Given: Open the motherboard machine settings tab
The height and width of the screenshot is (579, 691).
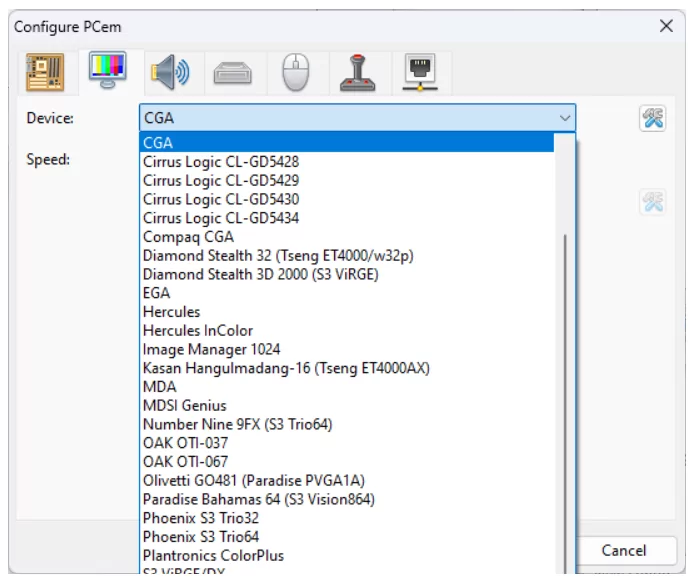Looking at the screenshot, I should (x=45, y=72).
